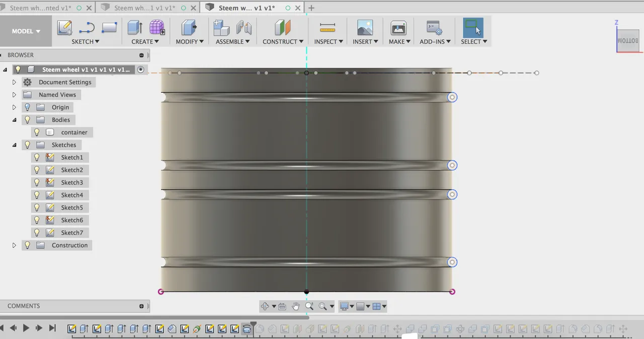Step back one feature in timeline

coord(14,328)
